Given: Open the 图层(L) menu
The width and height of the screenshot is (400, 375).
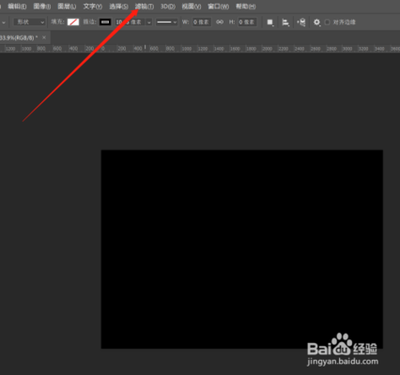Looking at the screenshot, I should click(67, 6).
